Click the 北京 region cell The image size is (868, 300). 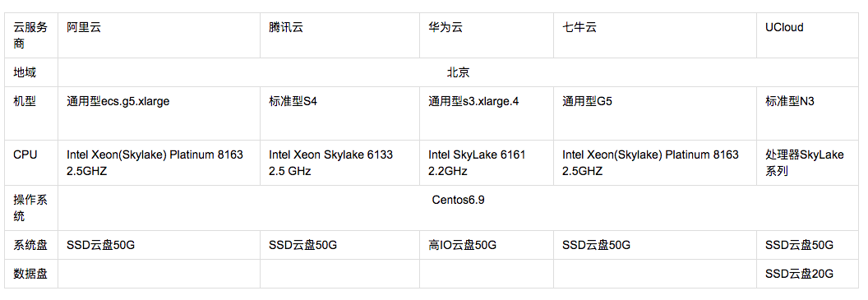pyautogui.click(x=459, y=72)
